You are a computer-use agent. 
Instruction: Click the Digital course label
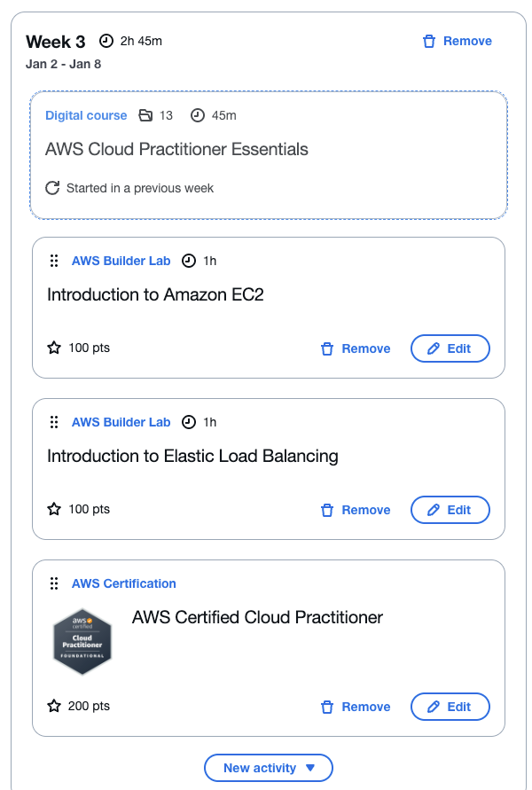86,115
